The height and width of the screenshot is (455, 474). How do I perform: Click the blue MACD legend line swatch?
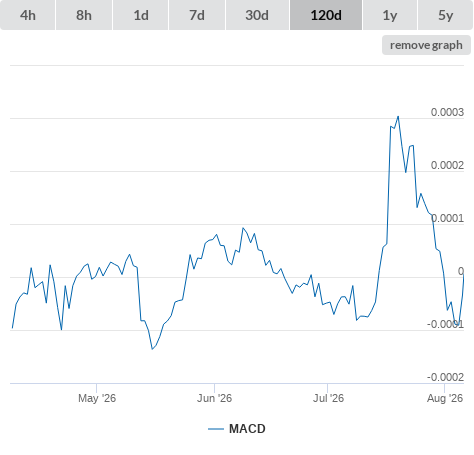(x=216, y=429)
